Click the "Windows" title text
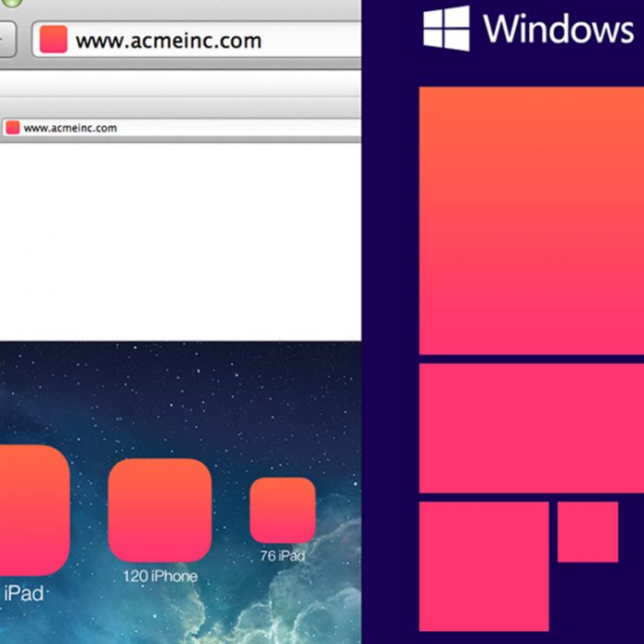The image size is (644, 644). 558,29
